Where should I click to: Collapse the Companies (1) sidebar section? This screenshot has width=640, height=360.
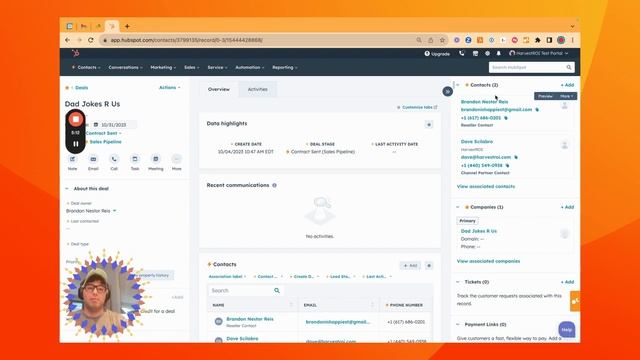(458, 207)
